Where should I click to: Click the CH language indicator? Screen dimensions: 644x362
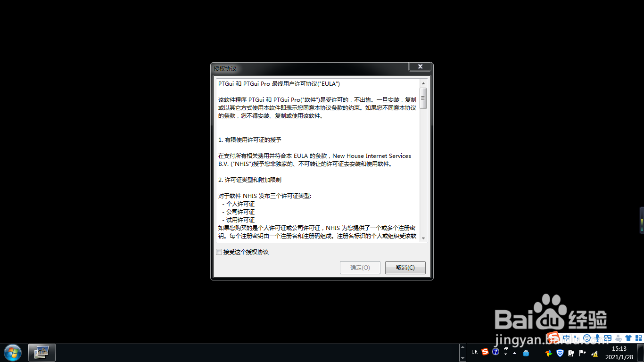[475, 352]
